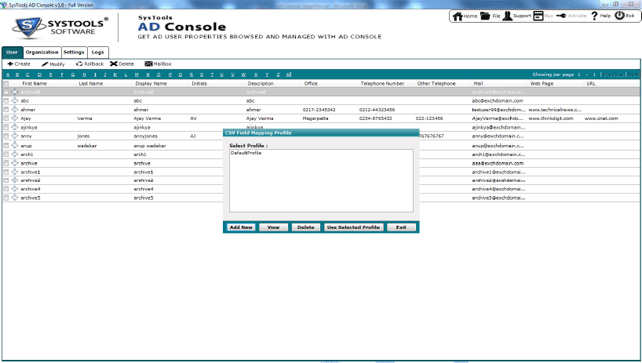This screenshot has width=642, height=363.
Task: Click the Create plus icon
Action: (10, 64)
